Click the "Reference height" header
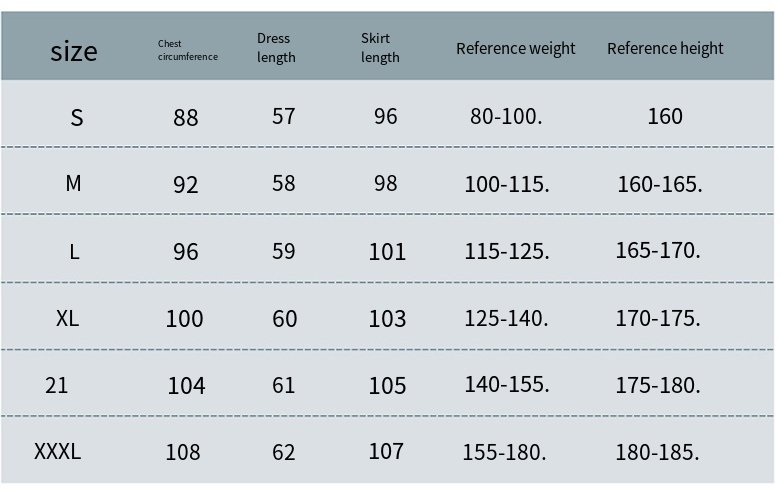The width and height of the screenshot is (782, 489). [x=665, y=48]
